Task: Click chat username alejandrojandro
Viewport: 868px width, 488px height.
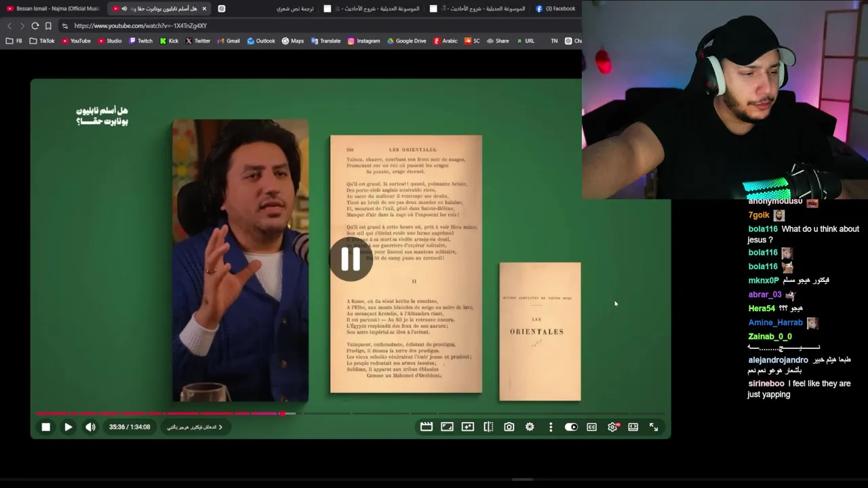Action: (778, 360)
